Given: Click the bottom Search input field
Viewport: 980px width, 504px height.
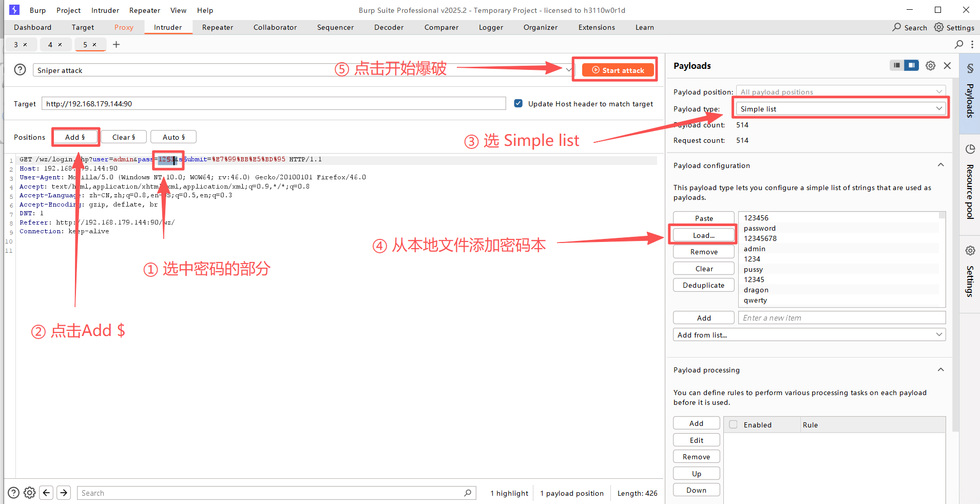Looking at the screenshot, I should point(276,493).
